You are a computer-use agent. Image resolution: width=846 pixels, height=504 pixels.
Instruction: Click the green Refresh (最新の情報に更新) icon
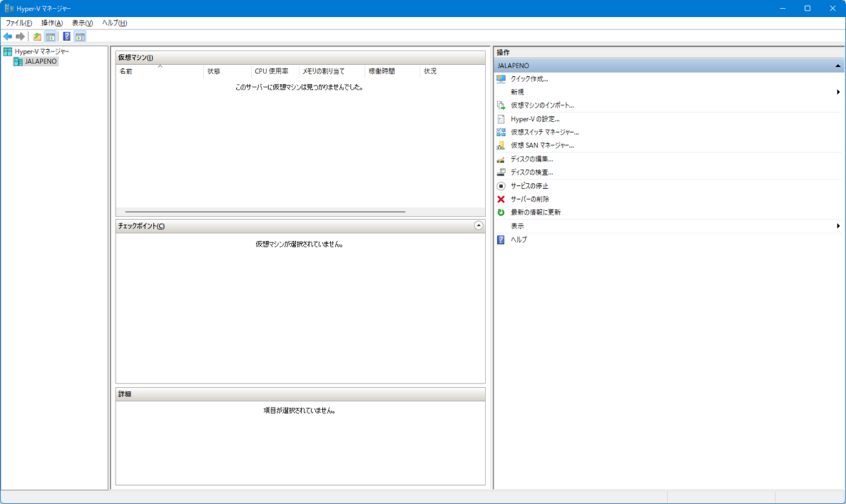[x=500, y=213]
